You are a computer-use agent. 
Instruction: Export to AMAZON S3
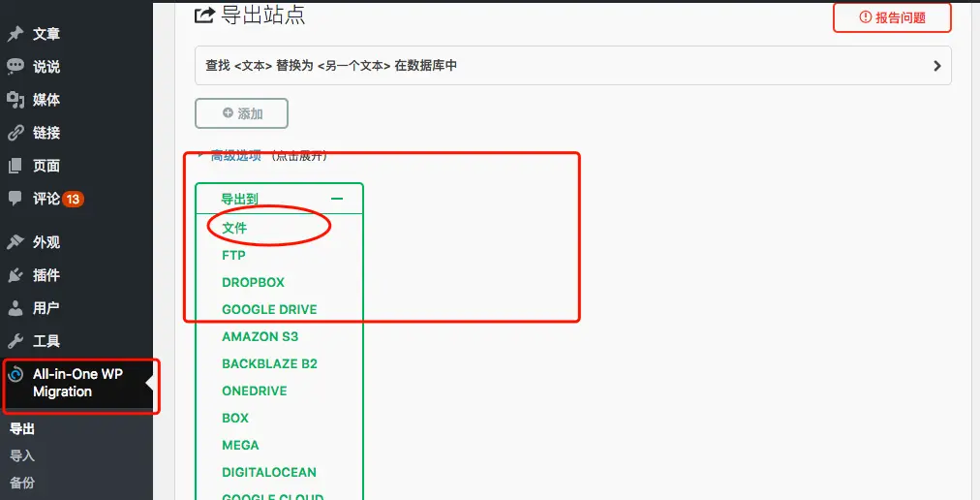coord(260,336)
